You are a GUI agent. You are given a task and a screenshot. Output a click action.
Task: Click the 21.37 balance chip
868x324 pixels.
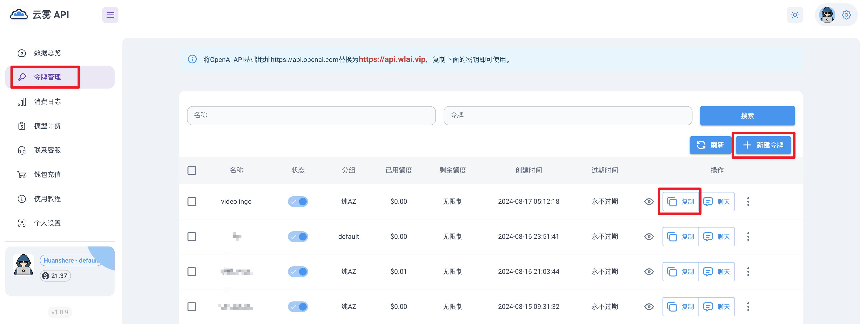pyautogui.click(x=55, y=276)
